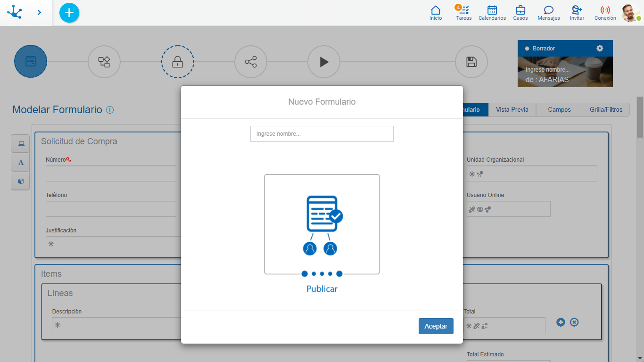The height and width of the screenshot is (362, 644).
Task: Open Mensajes chat icon
Action: coord(548,13)
